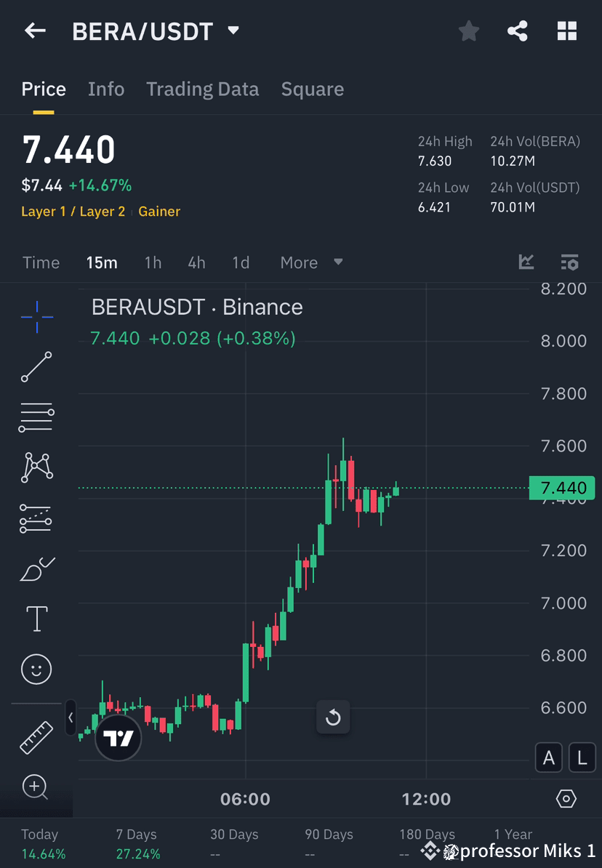Open the emoji sticker tool
The width and height of the screenshot is (602, 868).
(36, 669)
